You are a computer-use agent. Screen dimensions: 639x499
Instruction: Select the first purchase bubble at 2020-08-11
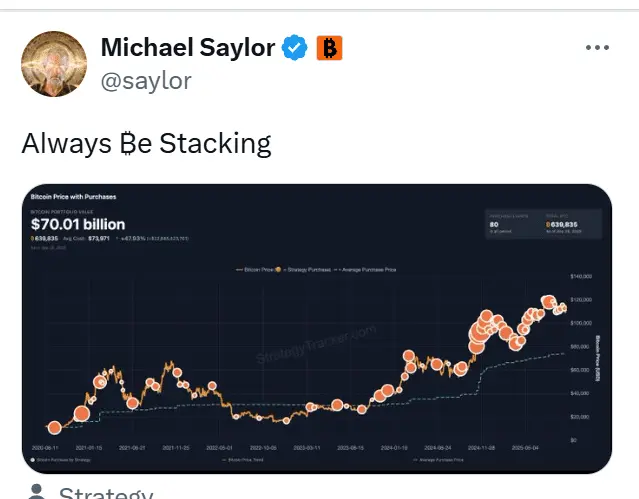coord(54,428)
